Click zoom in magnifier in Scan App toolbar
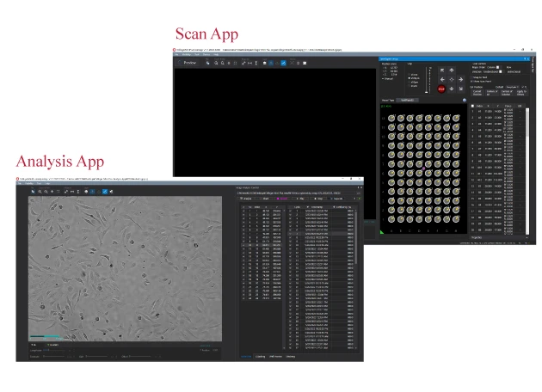 [216, 63]
